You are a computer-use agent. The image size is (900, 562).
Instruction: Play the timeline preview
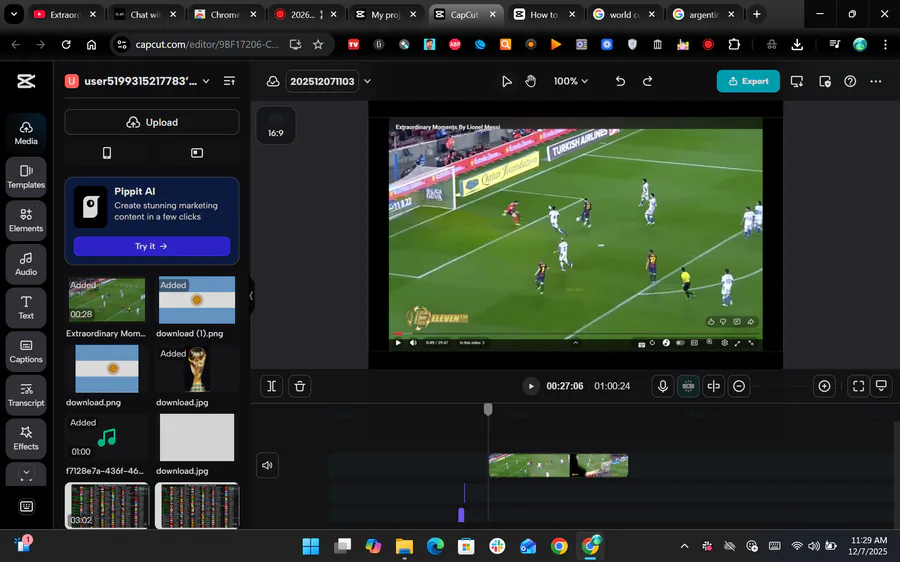point(531,386)
